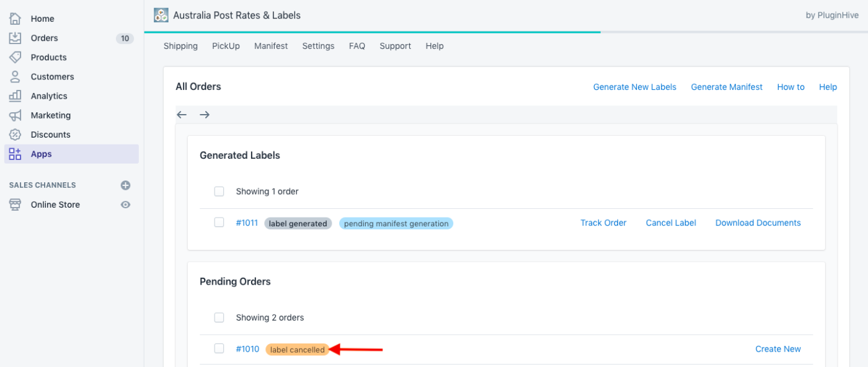Image resolution: width=868 pixels, height=367 pixels.
Task: Click Generate Manifest link
Action: coord(727,87)
